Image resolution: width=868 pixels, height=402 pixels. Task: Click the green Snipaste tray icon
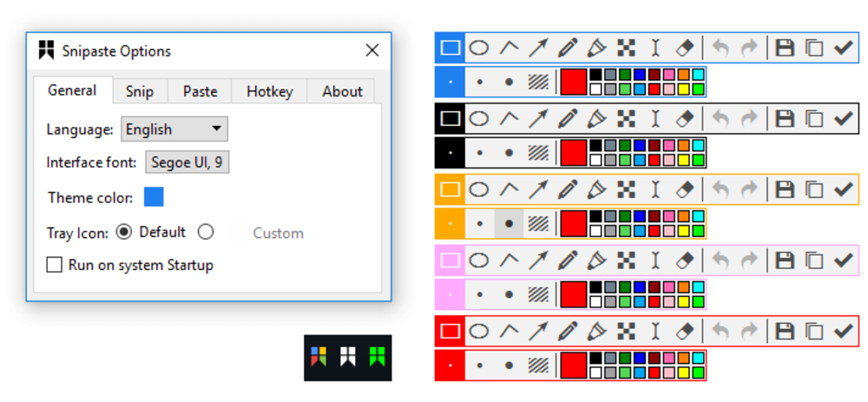click(x=377, y=357)
